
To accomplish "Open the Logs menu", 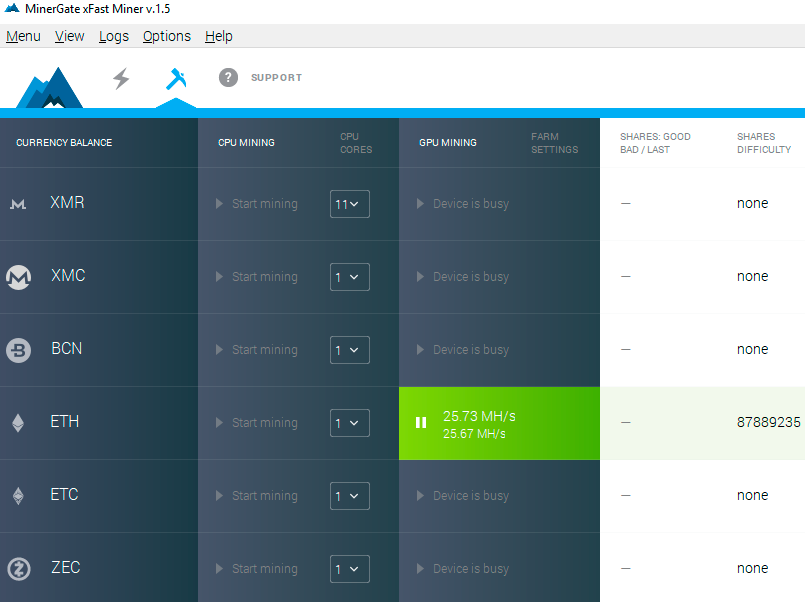I will click(113, 36).
